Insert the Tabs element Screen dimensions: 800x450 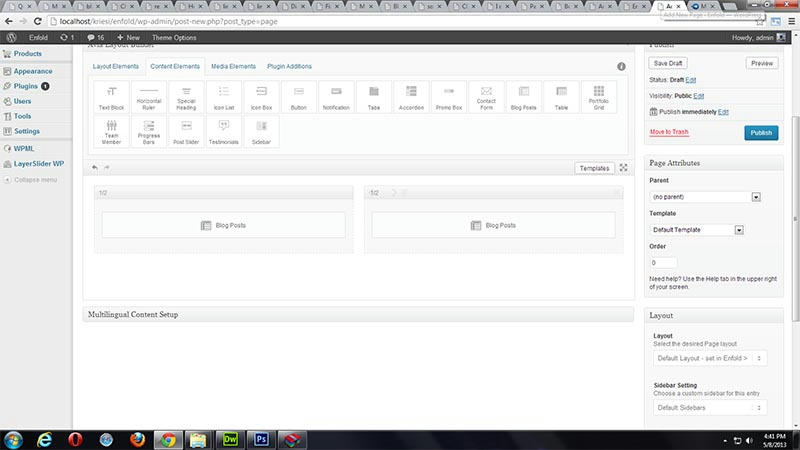(373, 97)
